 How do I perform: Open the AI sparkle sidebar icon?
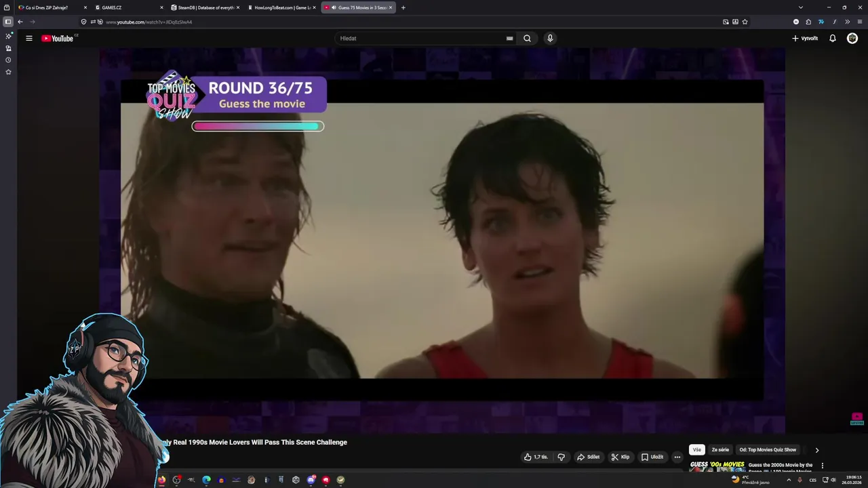tap(8, 36)
